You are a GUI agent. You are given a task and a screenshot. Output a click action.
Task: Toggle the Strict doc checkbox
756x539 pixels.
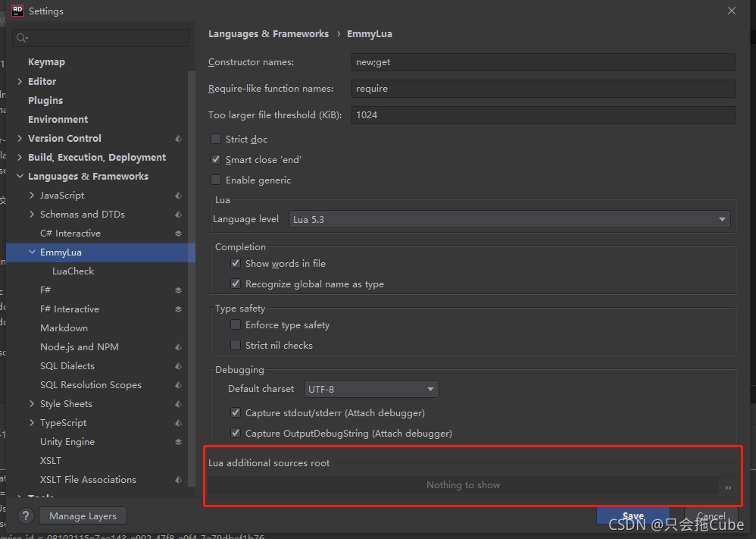tap(216, 139)
